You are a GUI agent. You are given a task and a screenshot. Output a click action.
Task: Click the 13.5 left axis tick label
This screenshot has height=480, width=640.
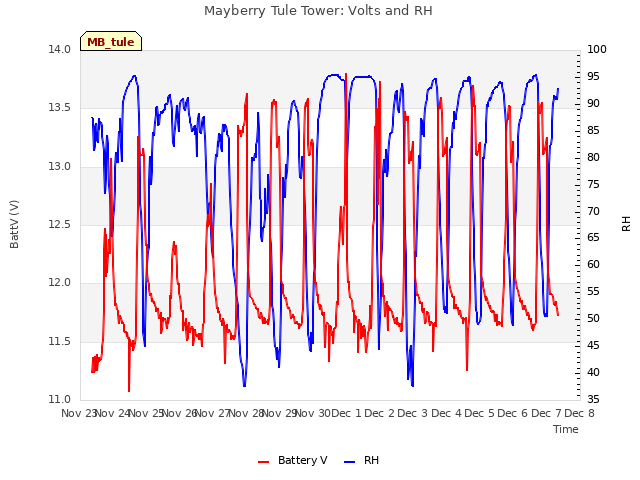[59, 108]
